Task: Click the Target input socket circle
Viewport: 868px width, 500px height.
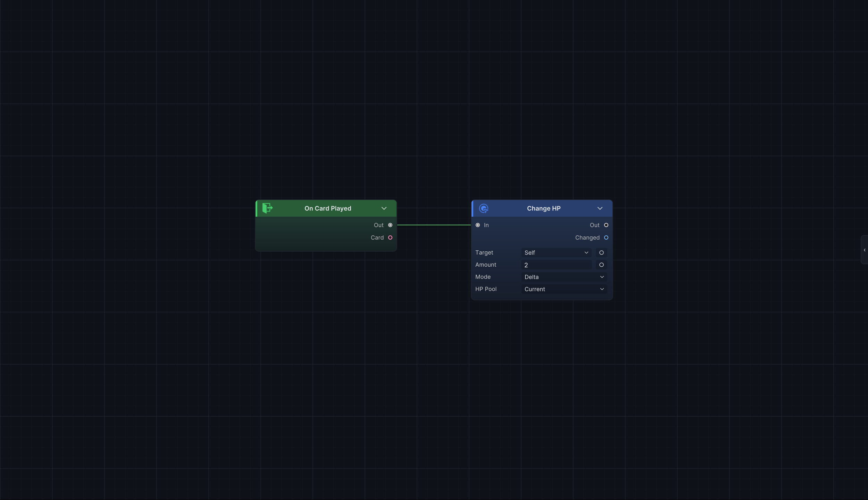Action: [x=602, y=252]
